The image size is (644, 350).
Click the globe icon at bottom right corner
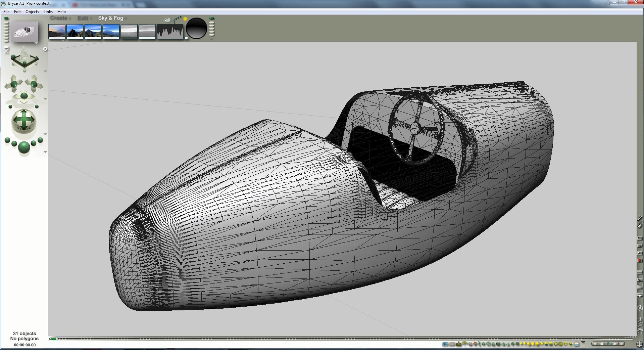pos(639,344)
